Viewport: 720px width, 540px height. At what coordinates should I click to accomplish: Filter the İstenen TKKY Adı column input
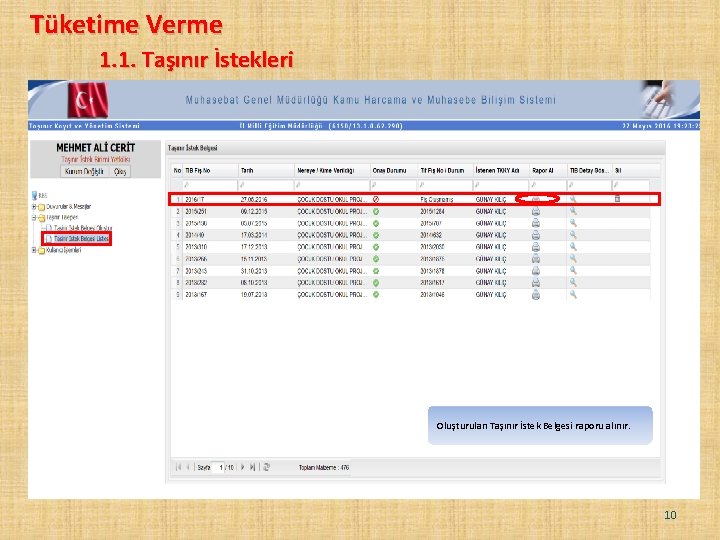[501, 185]
